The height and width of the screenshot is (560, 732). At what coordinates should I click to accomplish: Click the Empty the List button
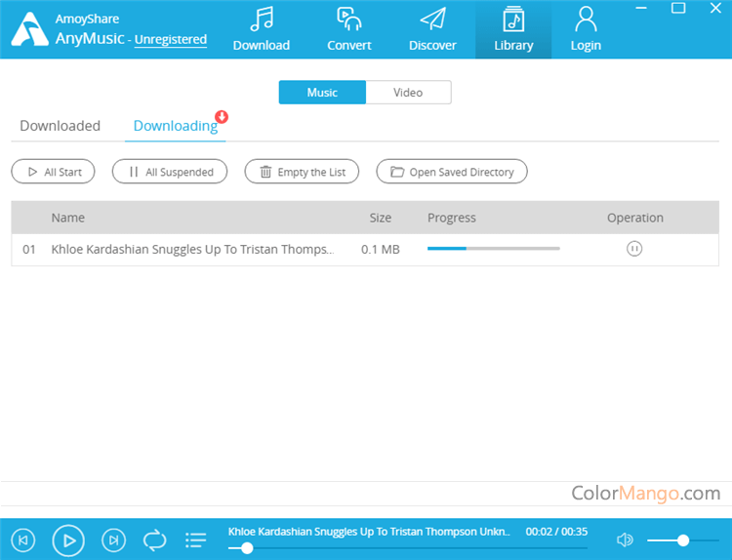(x=302, y=172)
